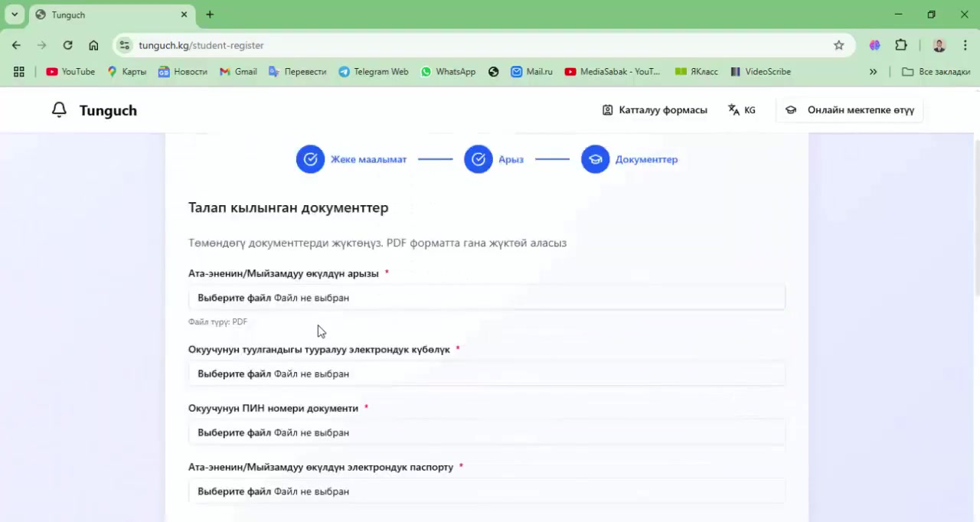Viewport: 980px width, 522px height.
Task: Open the KG language selector
Action: pos(742,110)
